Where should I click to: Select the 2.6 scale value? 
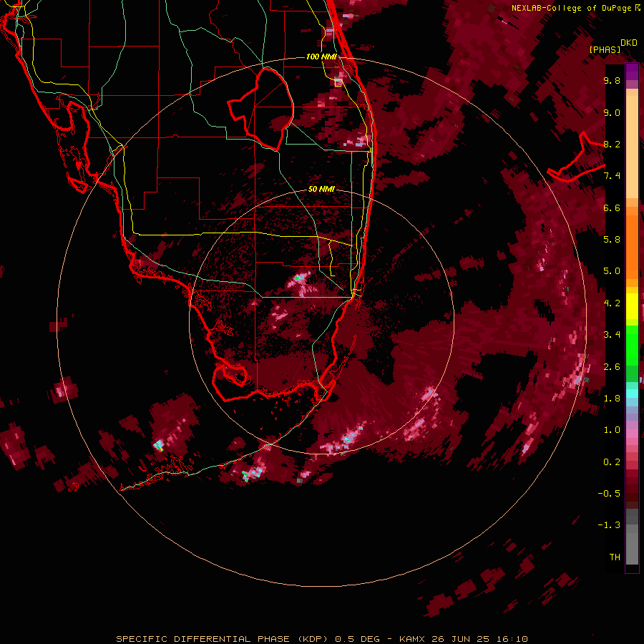pos(612,367)
